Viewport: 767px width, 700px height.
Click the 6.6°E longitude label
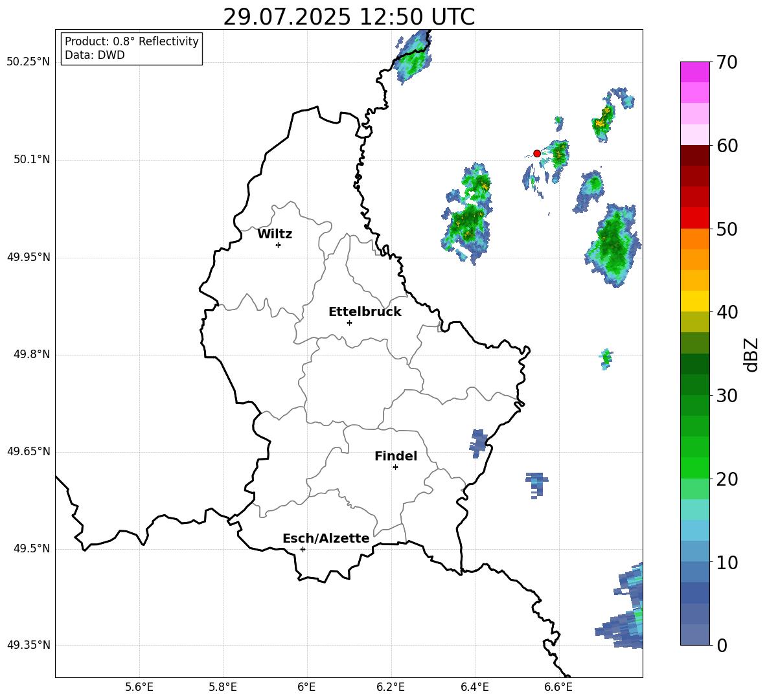coord(558,687)
